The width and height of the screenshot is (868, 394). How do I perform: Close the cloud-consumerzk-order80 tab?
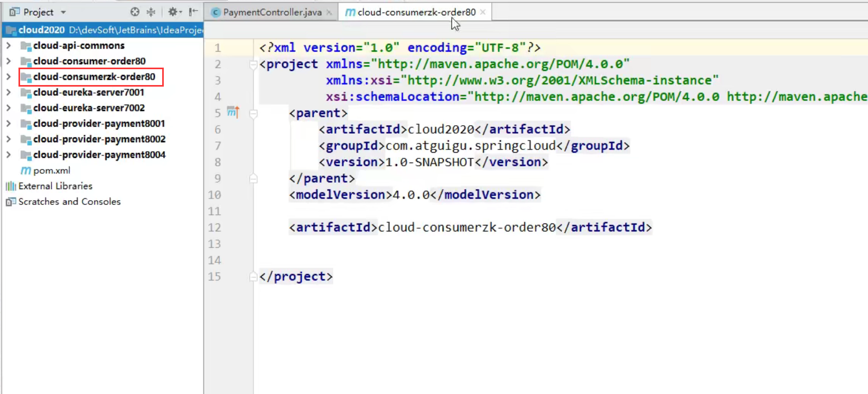pyautogui.click(x=483, y=12)
